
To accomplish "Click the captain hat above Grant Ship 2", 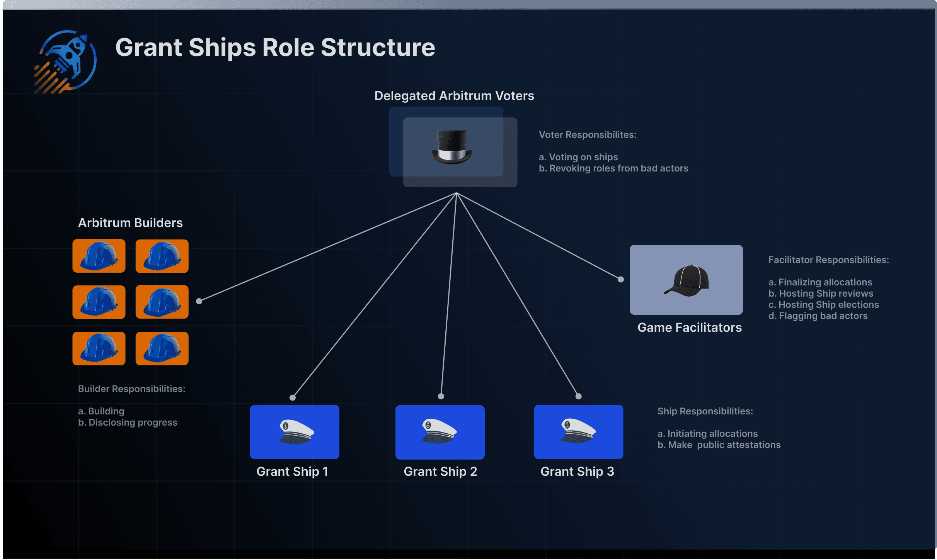I will (440, 431).
